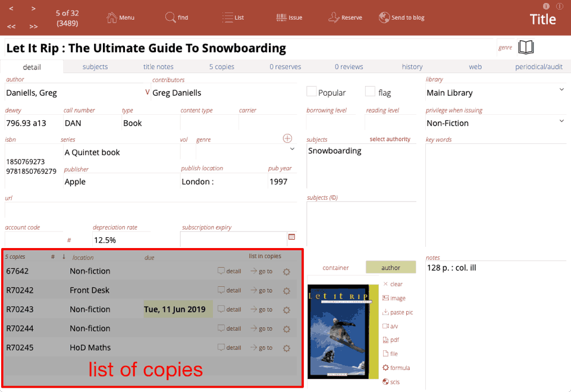Tick the flag checkbox
The image size is (571, 392).
point(370,92)
